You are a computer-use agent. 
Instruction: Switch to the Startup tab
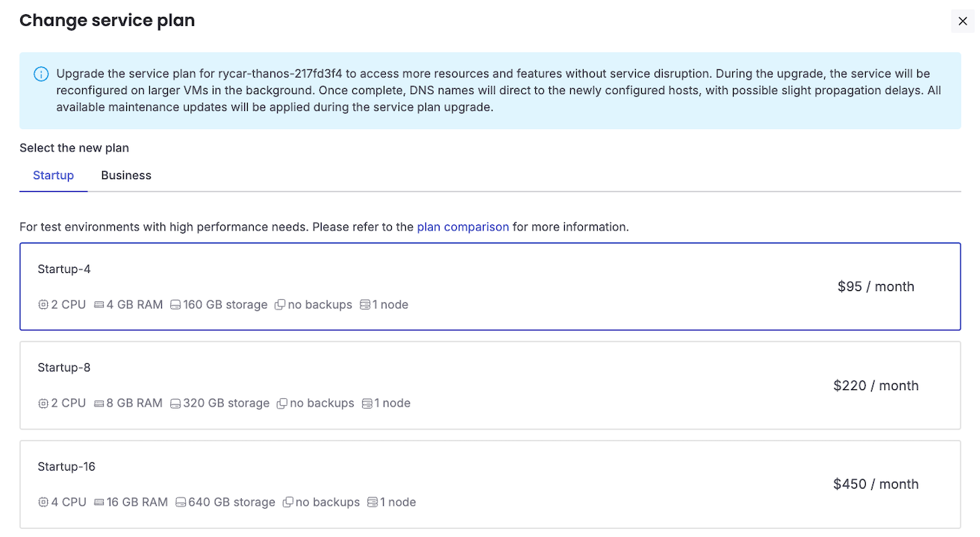coord(54,175)
